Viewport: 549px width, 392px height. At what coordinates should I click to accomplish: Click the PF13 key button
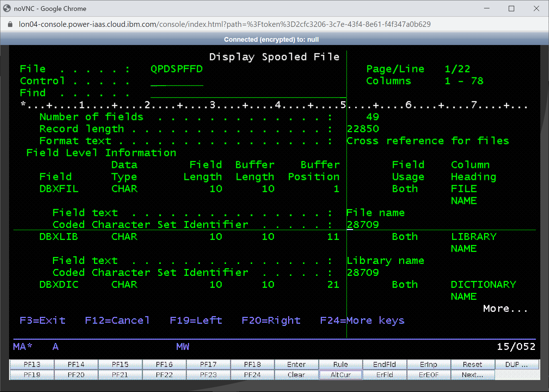click(32, 364)
